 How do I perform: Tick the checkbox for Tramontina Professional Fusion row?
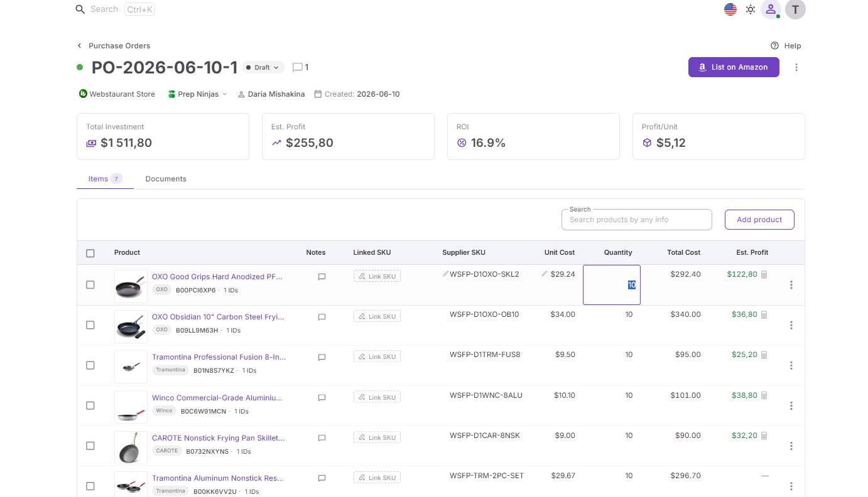(90, 365)
